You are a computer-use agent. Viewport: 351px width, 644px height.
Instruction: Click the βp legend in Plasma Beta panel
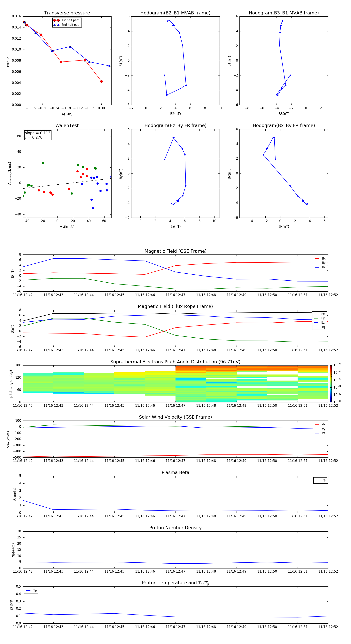(x=320, y=480)
